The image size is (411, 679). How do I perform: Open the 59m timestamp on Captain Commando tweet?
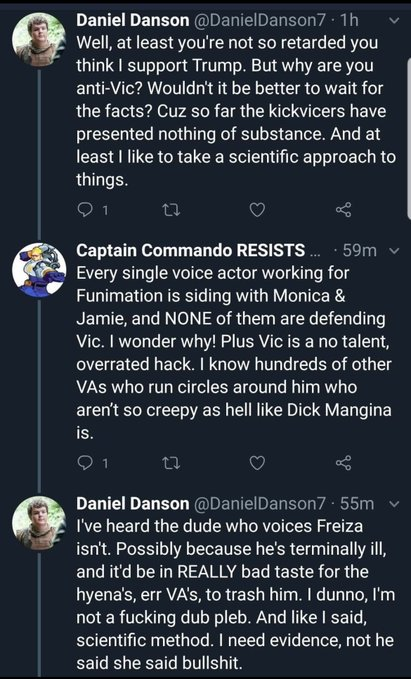tap(359, 250)
